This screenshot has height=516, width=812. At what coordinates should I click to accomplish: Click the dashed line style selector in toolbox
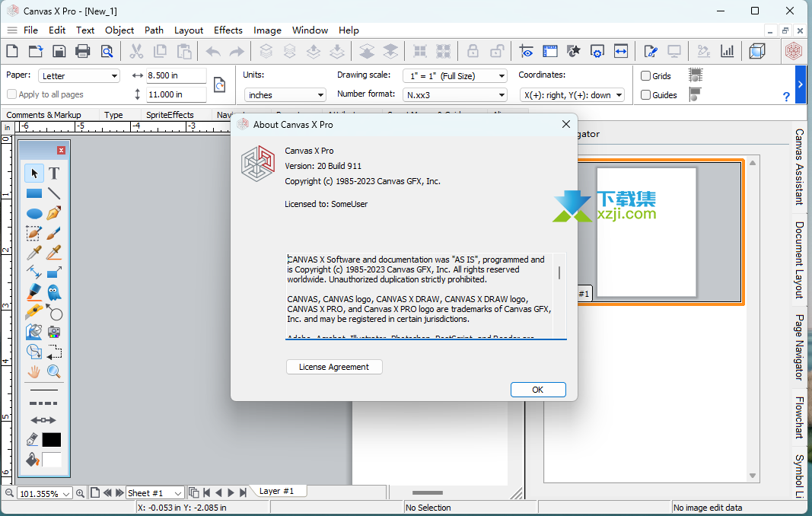43,403
